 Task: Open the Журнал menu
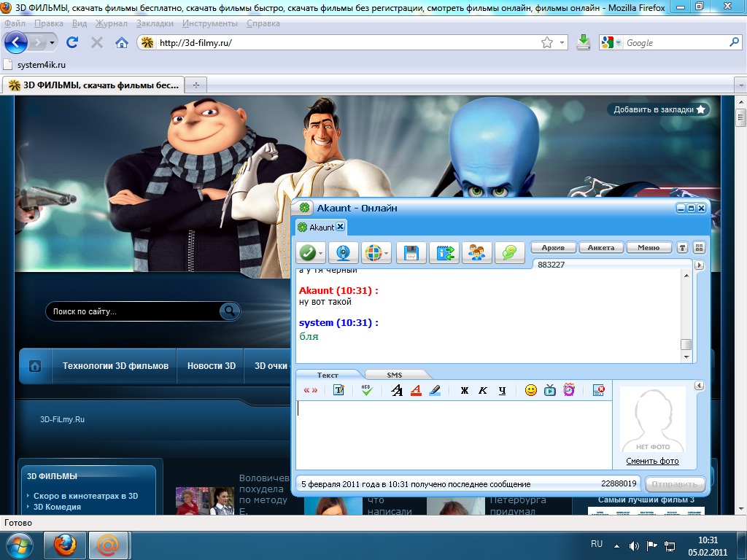point(111,23)
